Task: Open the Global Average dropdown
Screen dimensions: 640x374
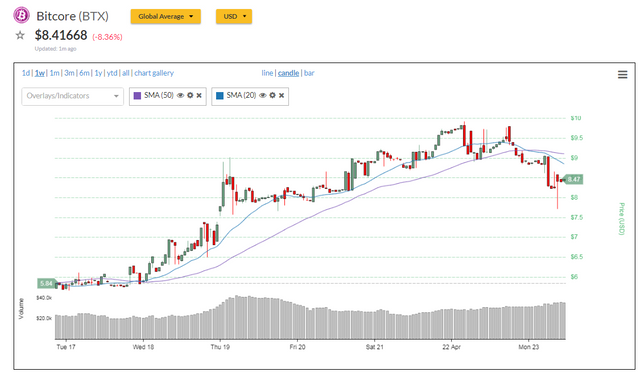Action: click(x=166, y=16)
